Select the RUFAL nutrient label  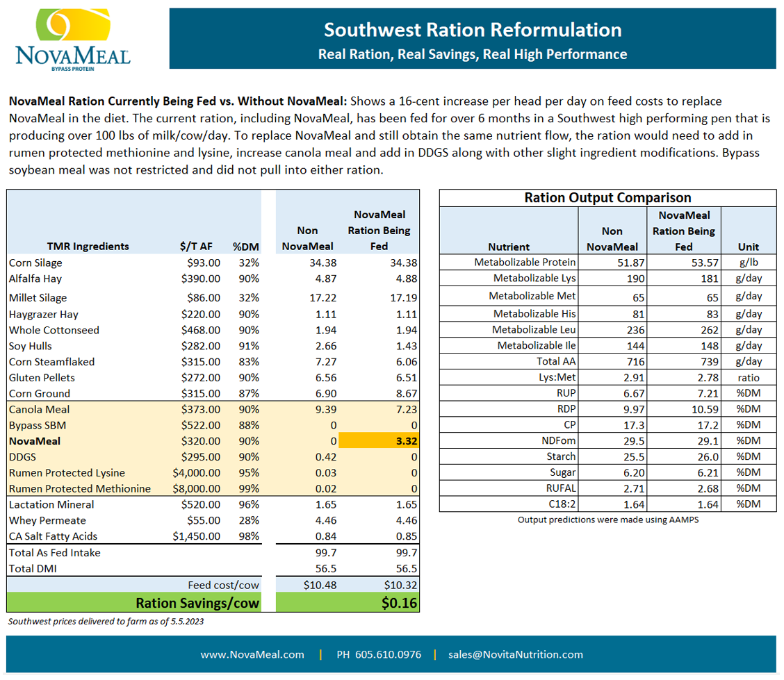[x=561, y=488]
